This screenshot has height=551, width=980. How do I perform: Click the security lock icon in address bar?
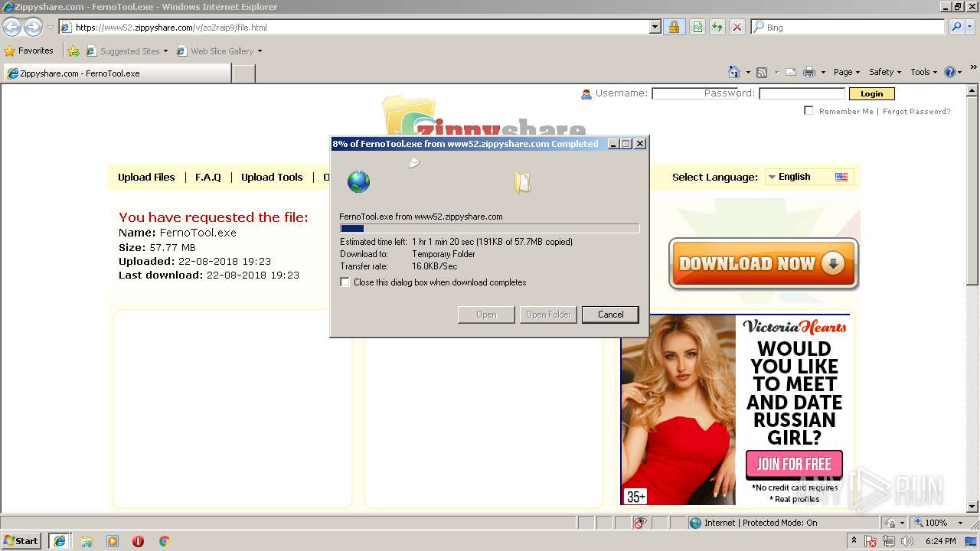675,27
